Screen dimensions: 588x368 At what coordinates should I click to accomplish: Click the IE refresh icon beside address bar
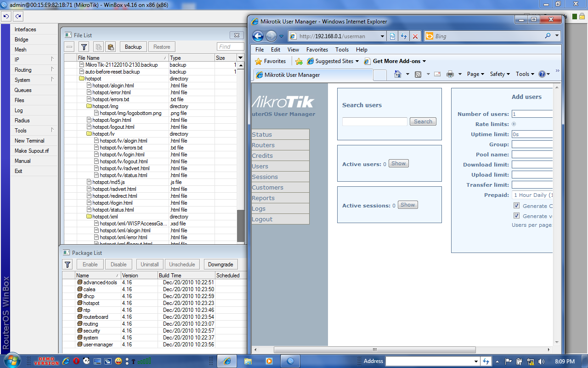(x=404, y=36)
